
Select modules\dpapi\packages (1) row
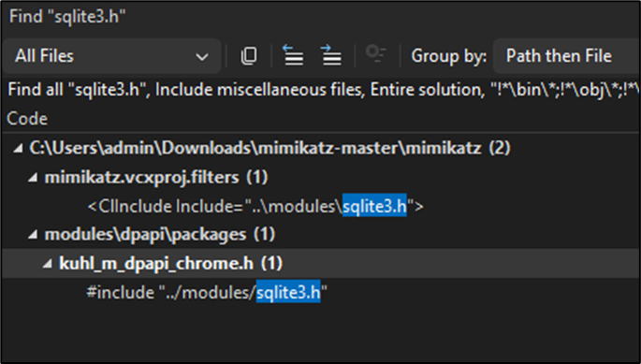tap(321, 235)
